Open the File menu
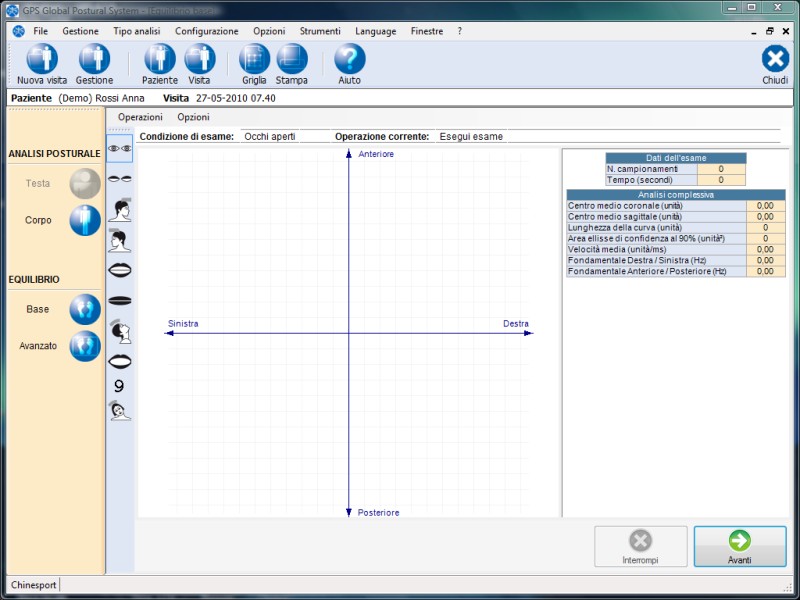 click(40, 31)
